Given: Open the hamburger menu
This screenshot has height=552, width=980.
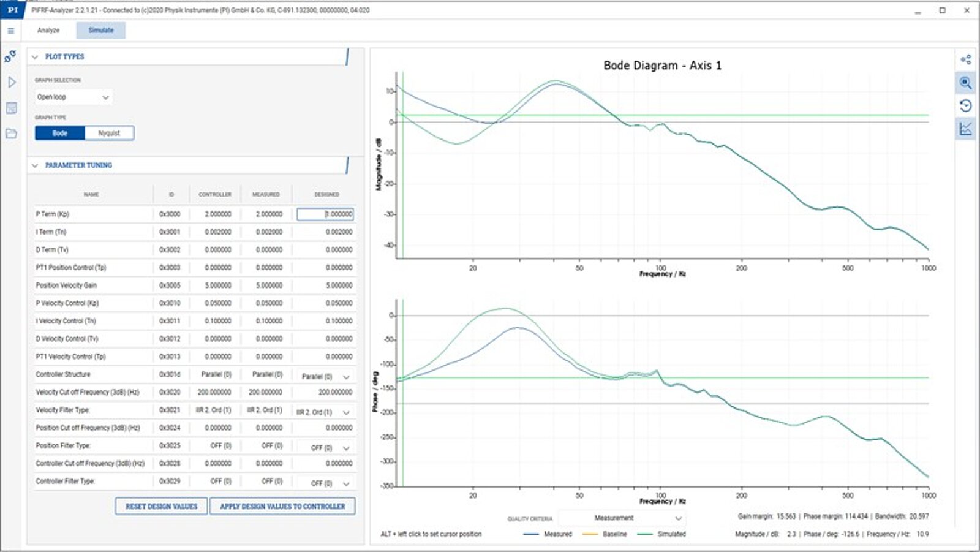Looking at the screenshot, I should pyautogui.click(x=10, y=31).
